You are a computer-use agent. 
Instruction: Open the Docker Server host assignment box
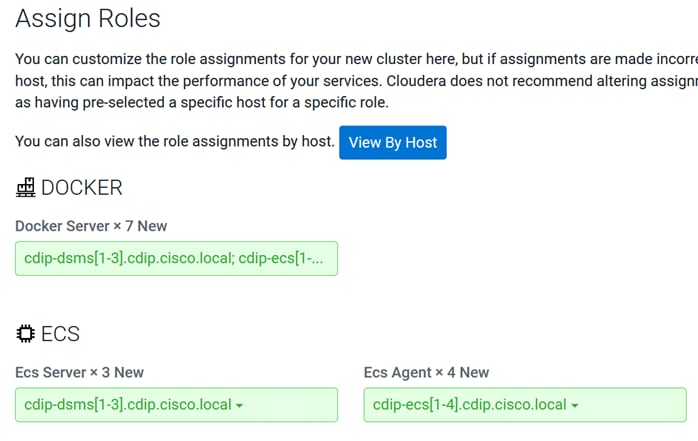[x=176, y=259]
